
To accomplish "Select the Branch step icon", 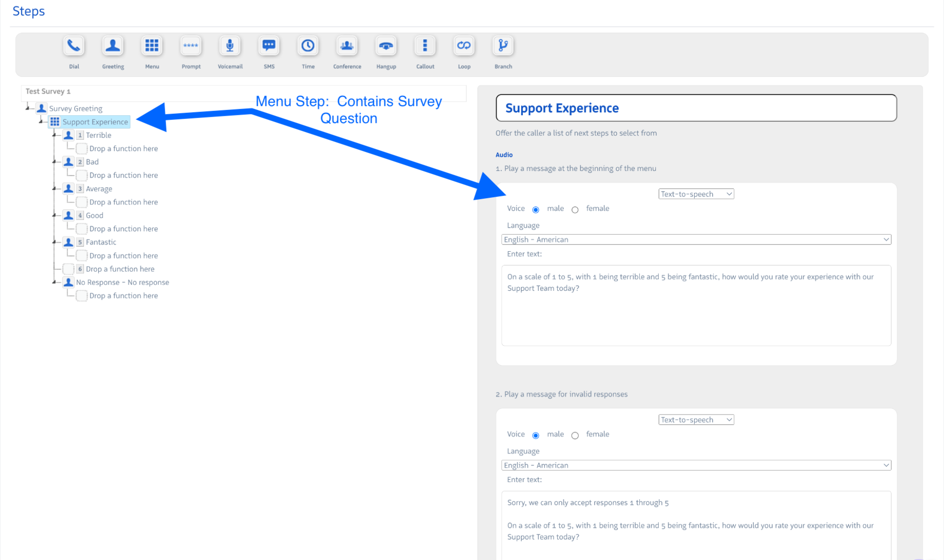I will pyautogui.click(x=503, y=46).
